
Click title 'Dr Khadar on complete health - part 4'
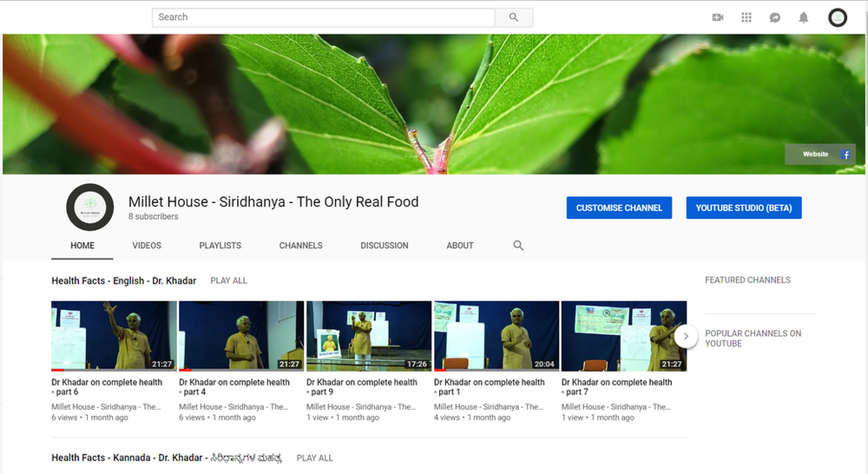tap(234, 387)
